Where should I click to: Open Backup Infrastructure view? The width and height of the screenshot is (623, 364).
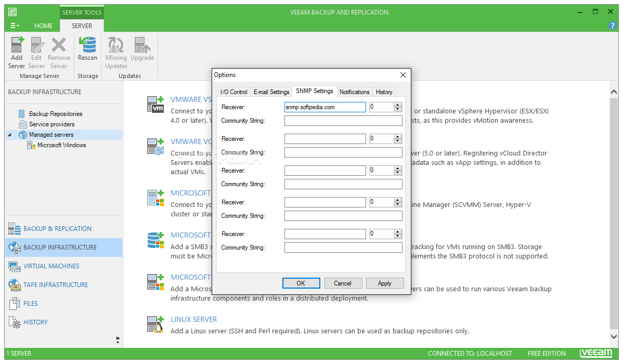click(63, 247)
